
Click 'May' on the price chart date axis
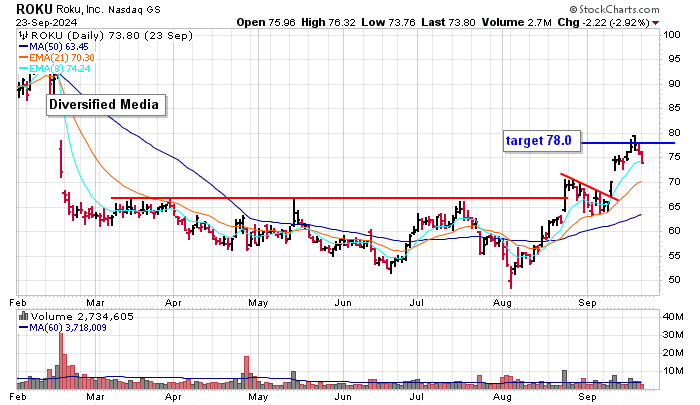point(258,303)
